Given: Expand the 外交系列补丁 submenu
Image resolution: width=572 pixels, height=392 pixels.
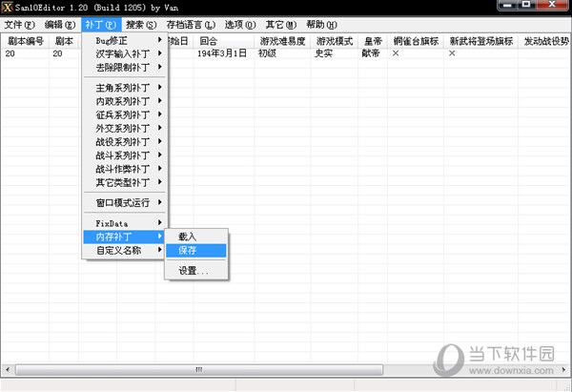Looking at the screenshot, I should point(124,128).
